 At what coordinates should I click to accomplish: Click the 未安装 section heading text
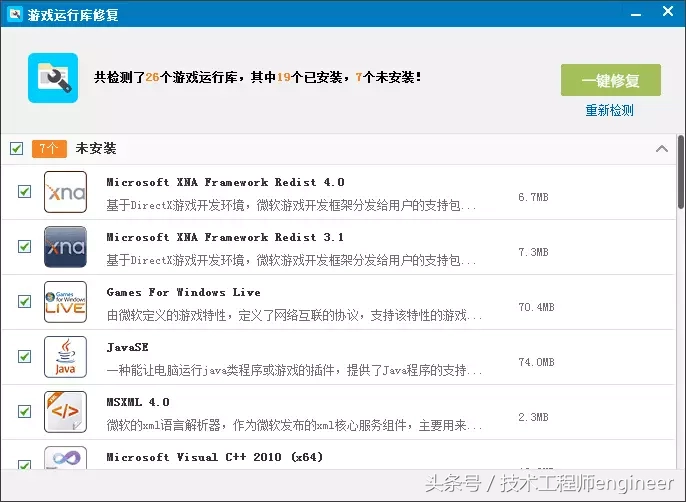click(x=96, y=148)
